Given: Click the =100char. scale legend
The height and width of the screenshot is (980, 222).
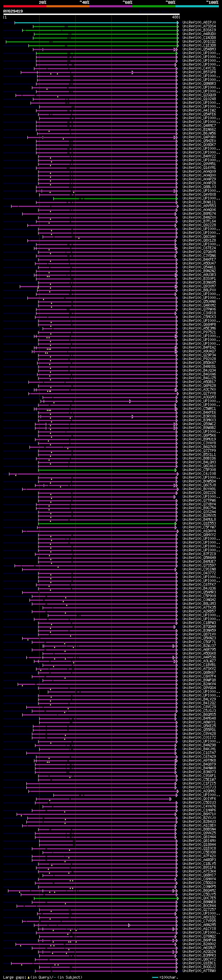Looking at the screenshot, I should [165, 977].
